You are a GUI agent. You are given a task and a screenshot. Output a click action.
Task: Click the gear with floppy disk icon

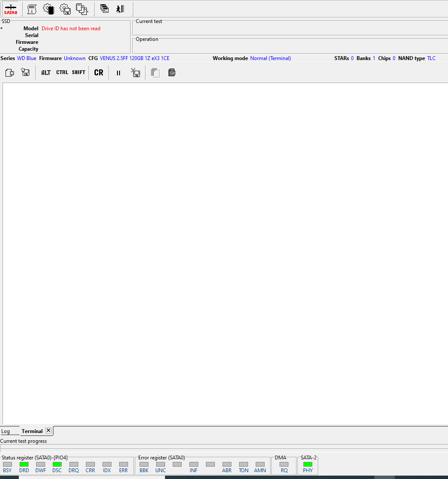65,9
